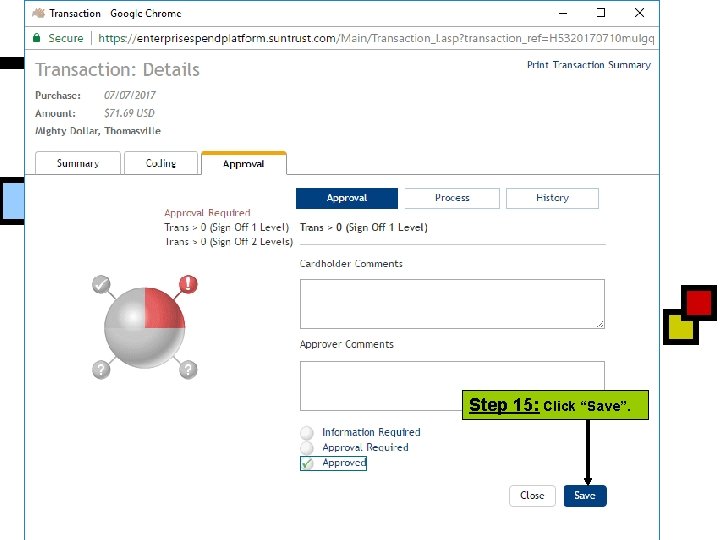Click the $71.69 USD amount value
The height and width of the screenshot is (540, 720).
[129, 113]
